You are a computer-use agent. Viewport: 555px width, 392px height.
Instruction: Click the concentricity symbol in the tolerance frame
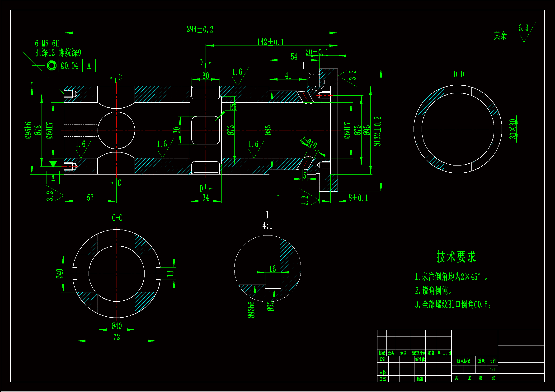[52, 65]
